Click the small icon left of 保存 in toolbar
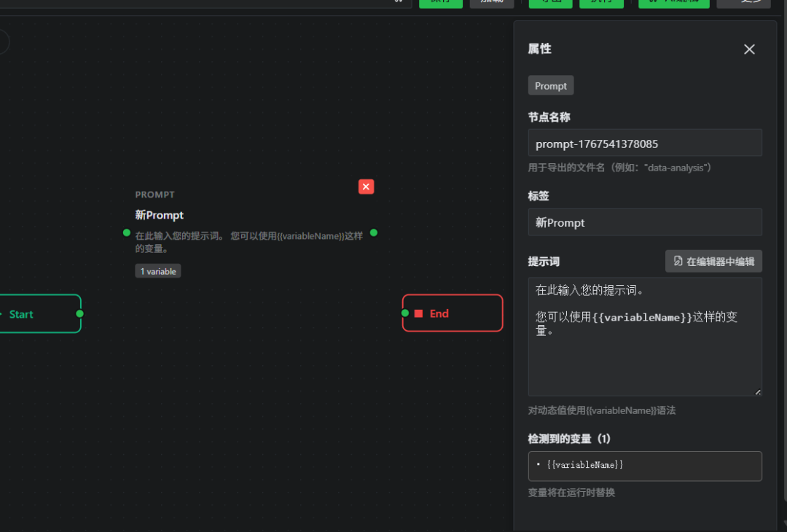This screenshot has height=532, width=787. [399, 2]
